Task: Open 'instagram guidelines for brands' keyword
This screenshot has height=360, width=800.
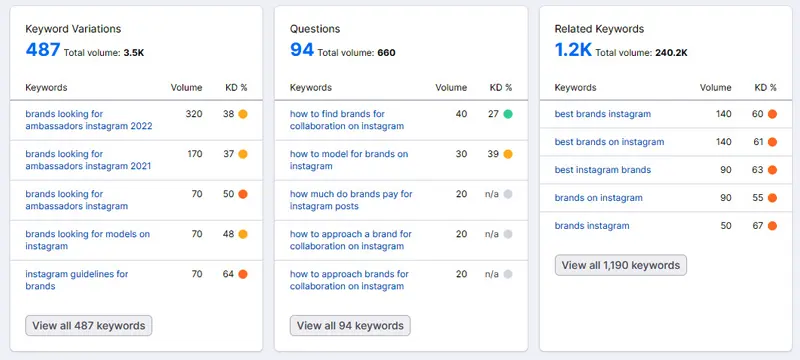Action: (x=77, y=280)
